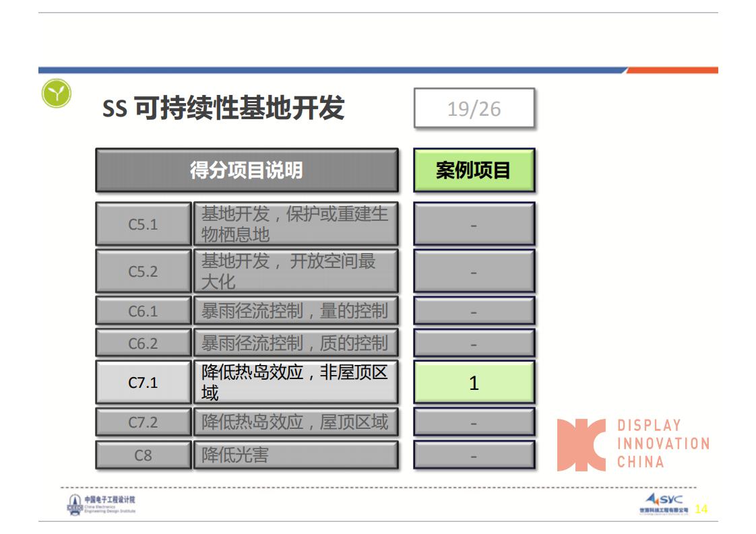Screen dimensions: 756x534
Task: Click the green sprout leaf icon
Action: [x=57, y=93]
